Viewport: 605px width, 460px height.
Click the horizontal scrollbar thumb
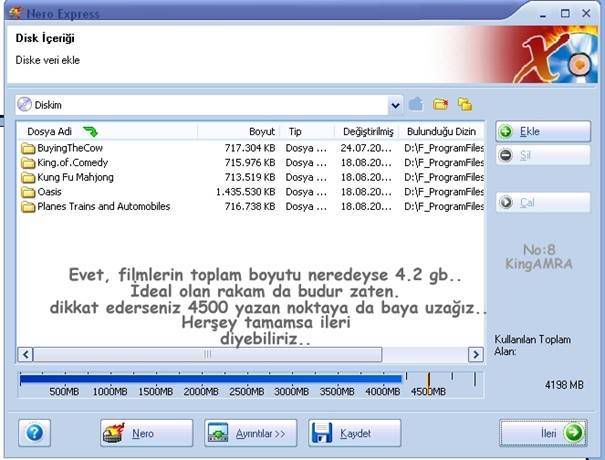208,354
